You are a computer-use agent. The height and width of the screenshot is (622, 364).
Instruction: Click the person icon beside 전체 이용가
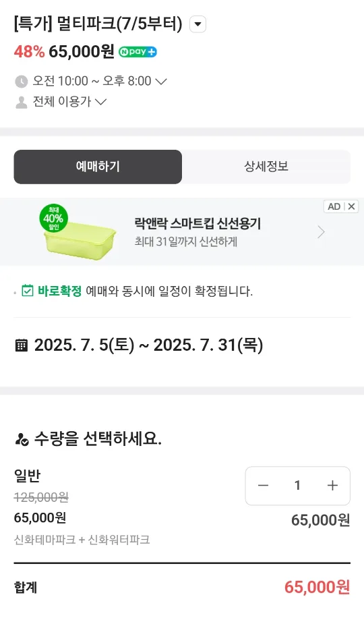tap(21, 103)
